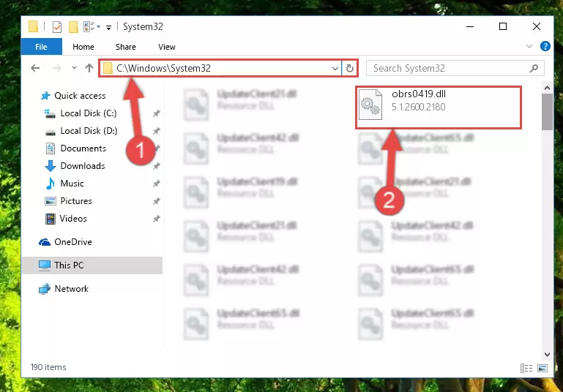Select Quick access in the navigation pane
This screenshot has height=392, width=563.
coord(73,96)
